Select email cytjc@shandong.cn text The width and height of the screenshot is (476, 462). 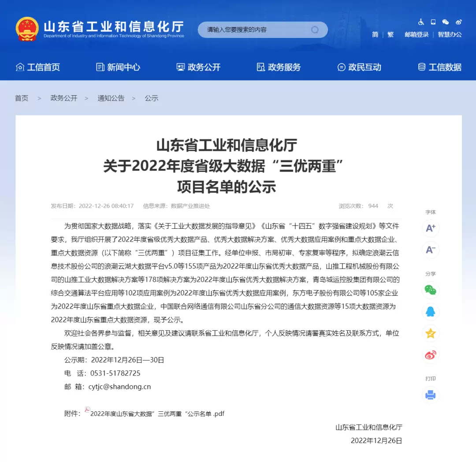[x=119, y=387]
